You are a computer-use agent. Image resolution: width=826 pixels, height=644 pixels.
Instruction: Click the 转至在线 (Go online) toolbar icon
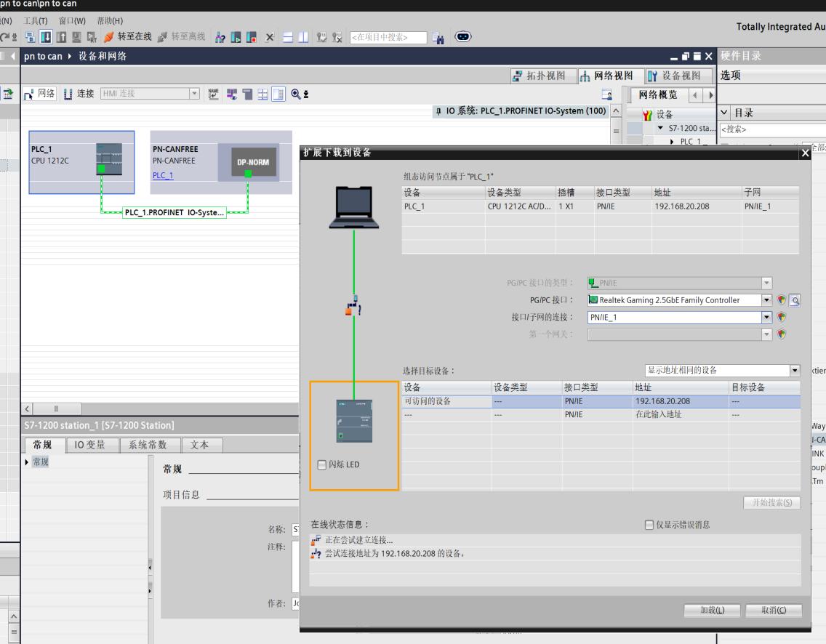click(110, 36)
